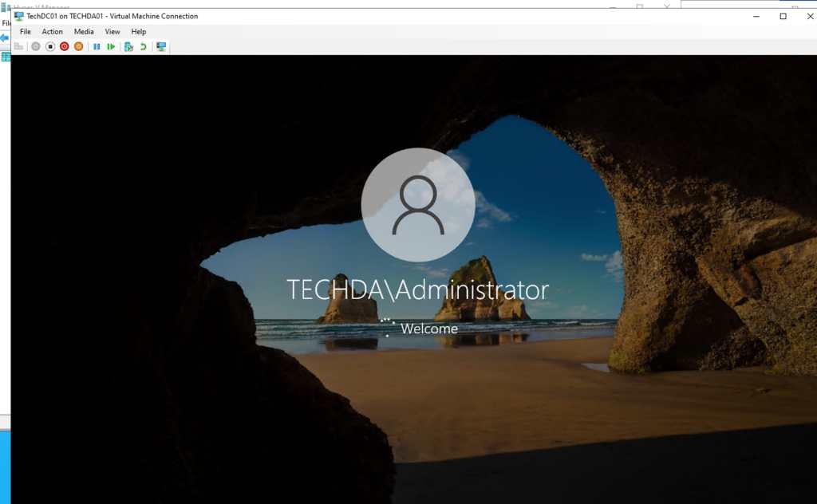The width and height of the screenshot is (817, 504).
Task: Toggle Enhanced Session mode icon
Action: pyautogui.click(x=161, y=47)
